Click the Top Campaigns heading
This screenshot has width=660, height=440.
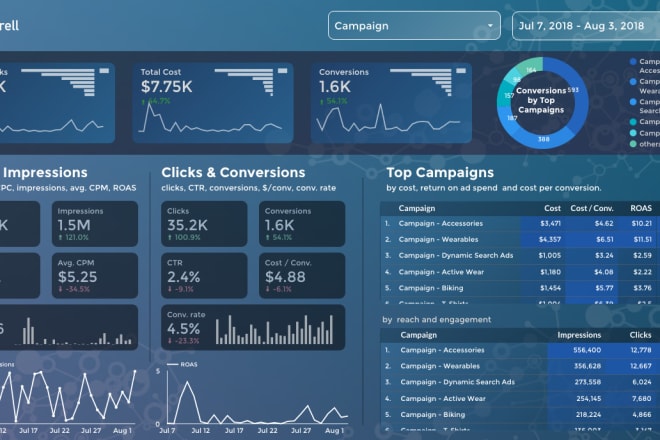(x=440, y=173)
